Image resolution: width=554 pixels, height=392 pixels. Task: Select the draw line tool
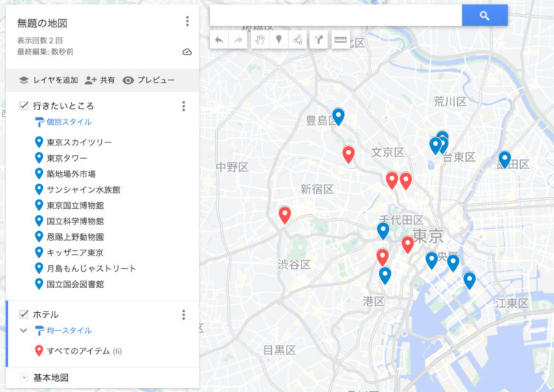coord(298,40)
